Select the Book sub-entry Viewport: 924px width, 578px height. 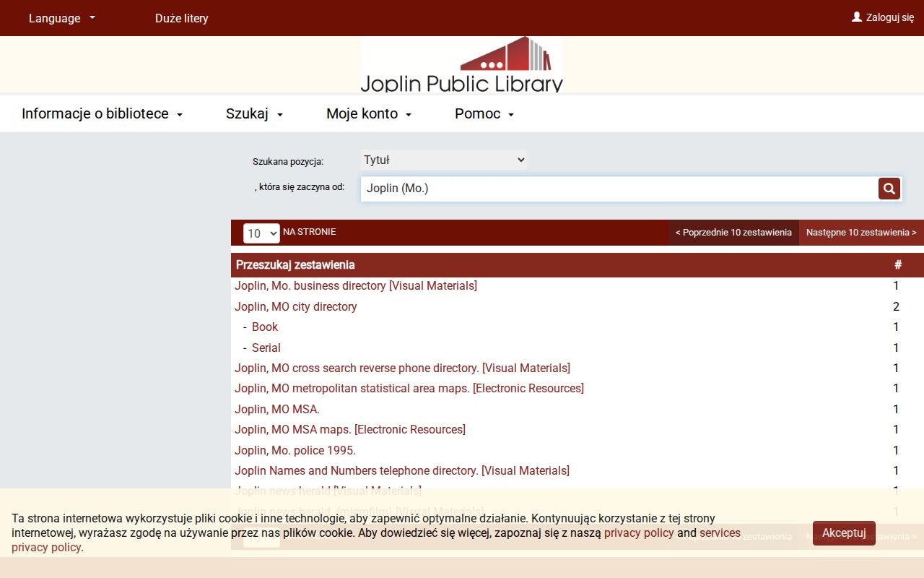point(265,327)
